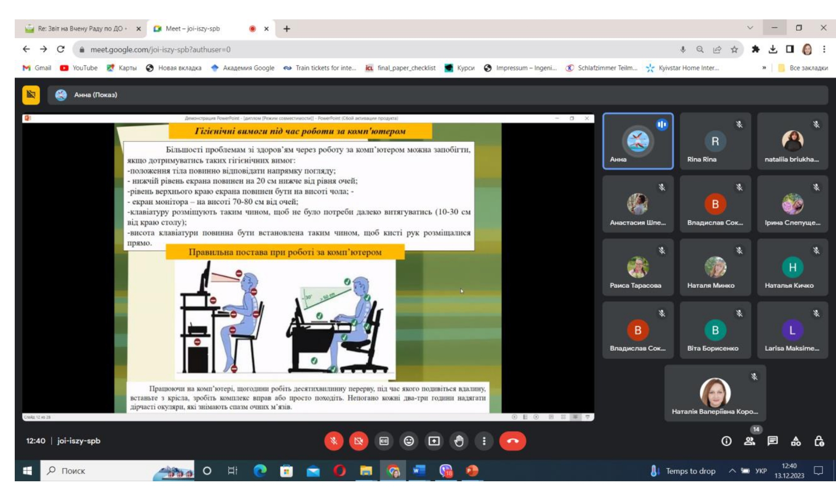The height and width of the screenshot is (504, 836).
Task: Expand the tab search dropdown arrow
Action: tap(750, 28)
